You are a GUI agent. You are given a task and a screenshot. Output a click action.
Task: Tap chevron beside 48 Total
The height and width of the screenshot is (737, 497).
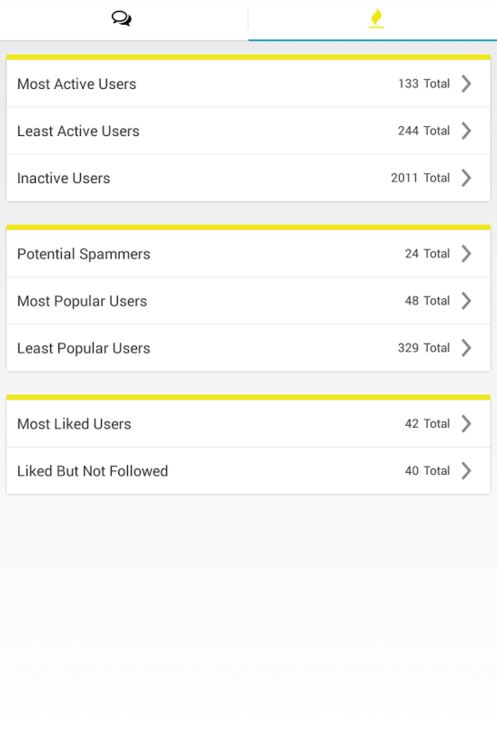point(466,301)
